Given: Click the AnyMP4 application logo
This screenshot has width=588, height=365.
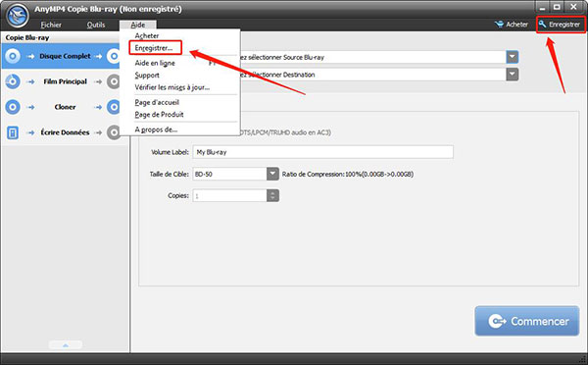Looking at the screenshot, I should (18, 16).
